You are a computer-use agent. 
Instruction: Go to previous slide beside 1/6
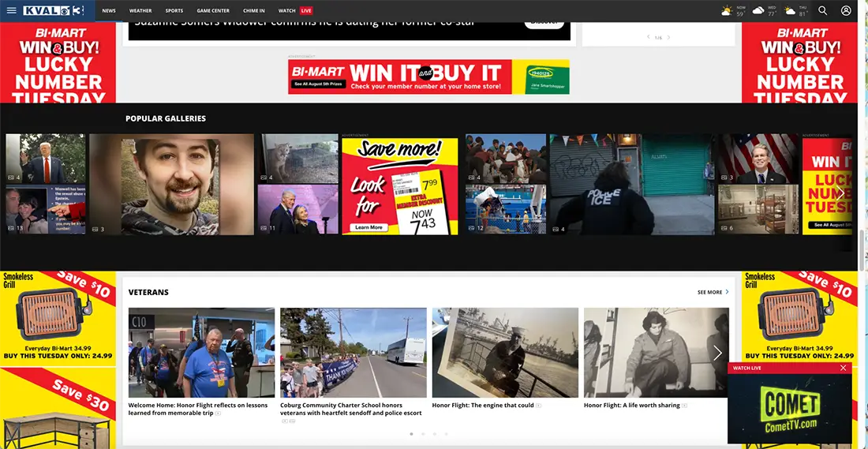point(648,37)
